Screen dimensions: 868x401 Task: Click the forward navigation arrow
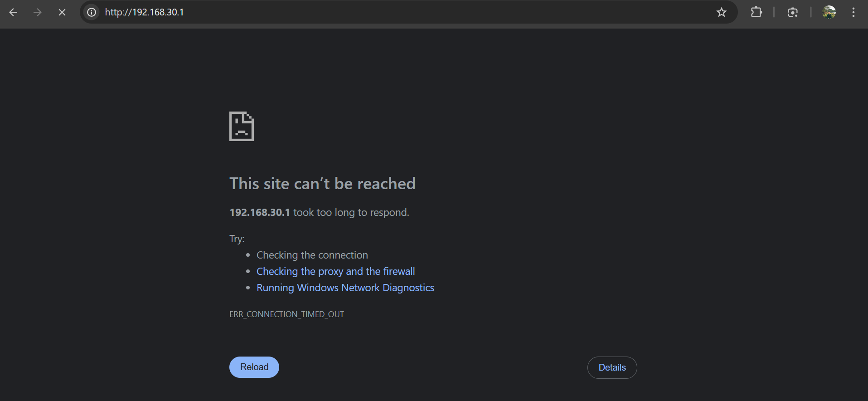coord(38,12)
